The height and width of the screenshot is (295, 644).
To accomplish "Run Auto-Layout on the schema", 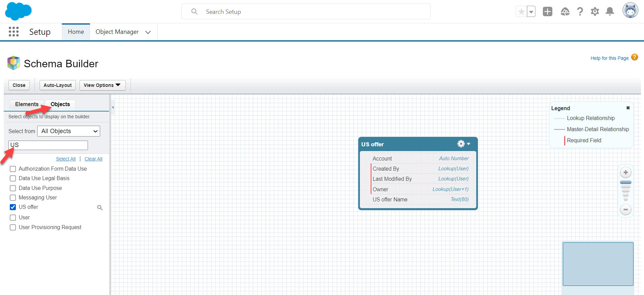I will coord(57,85).
